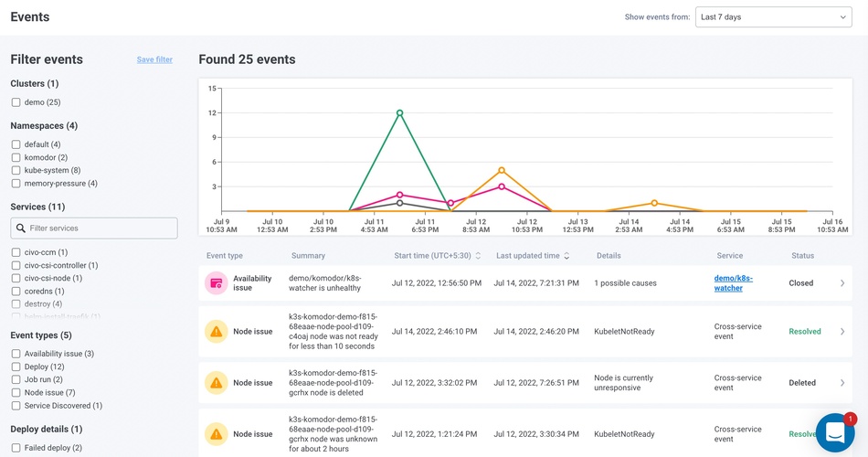Enable the coredns (1) service filter
868x457 pixels.
tap(16, 292)
